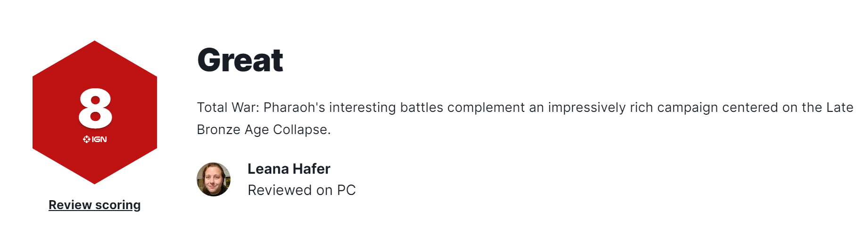The width and height of the screenshot is (868, 228).
Task: Click the IGN crosshair logo symbol
Action: coord(87,139)
